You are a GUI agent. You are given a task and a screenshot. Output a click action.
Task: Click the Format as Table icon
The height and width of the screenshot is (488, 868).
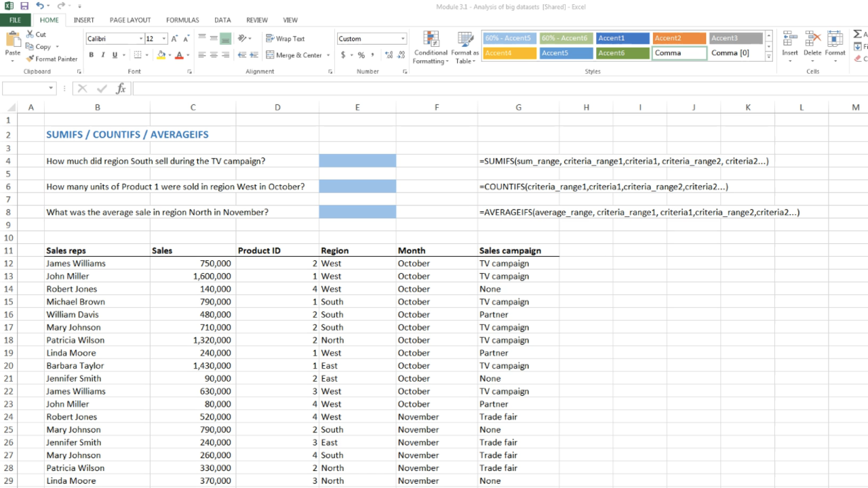(465, 47)
